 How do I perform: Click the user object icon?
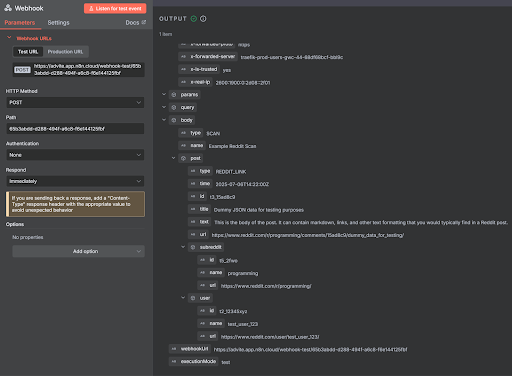pos(193,298)
